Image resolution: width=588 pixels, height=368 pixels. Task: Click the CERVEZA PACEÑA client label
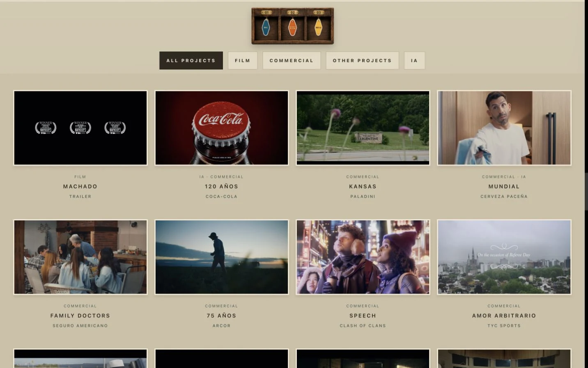[x=504, y=197]
